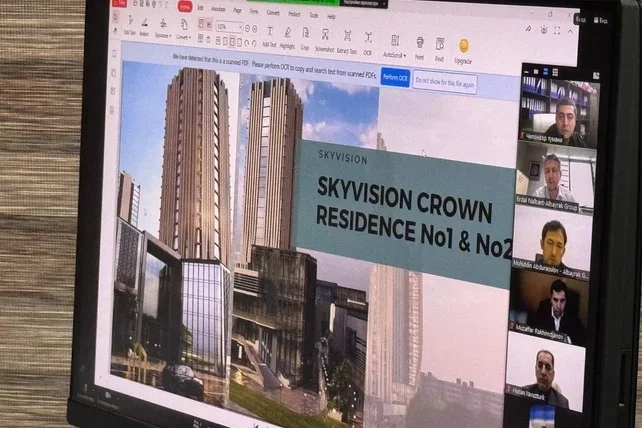Screen dimensions: 642x428
Task: Open the Annotate menu tab
Action: pos(218,9)
